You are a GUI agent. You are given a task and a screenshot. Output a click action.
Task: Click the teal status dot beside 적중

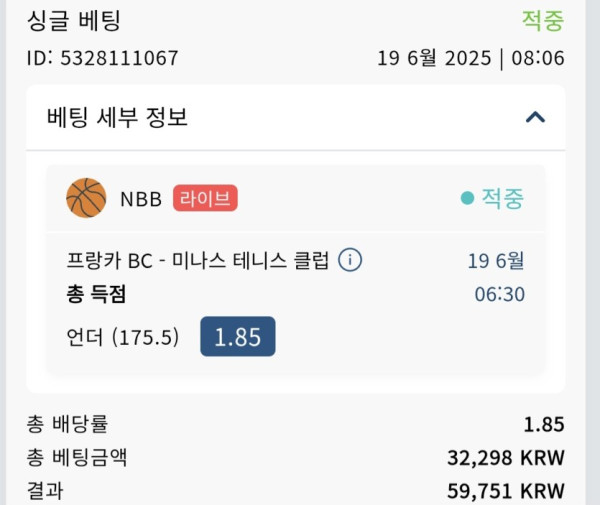tap(467, 198)
